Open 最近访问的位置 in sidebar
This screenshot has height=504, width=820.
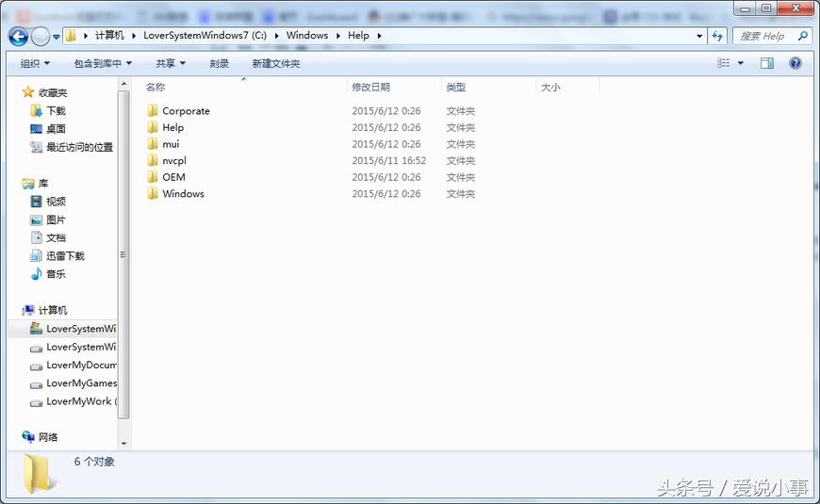click(x=79, y=147)
